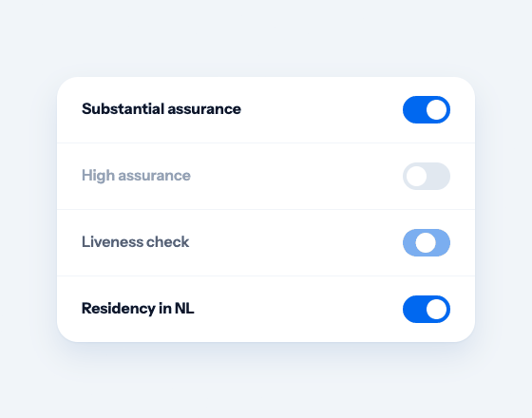
Task: Click the Substantial assurance label text
Action: pos(161,109)
